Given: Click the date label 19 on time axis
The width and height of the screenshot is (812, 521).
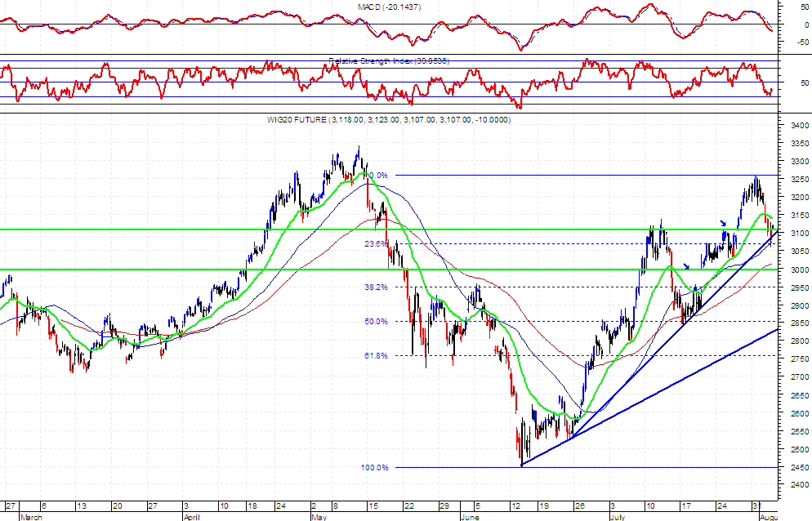Looking at the screenshot, I should pyautogui.click(x=543, y=506).
